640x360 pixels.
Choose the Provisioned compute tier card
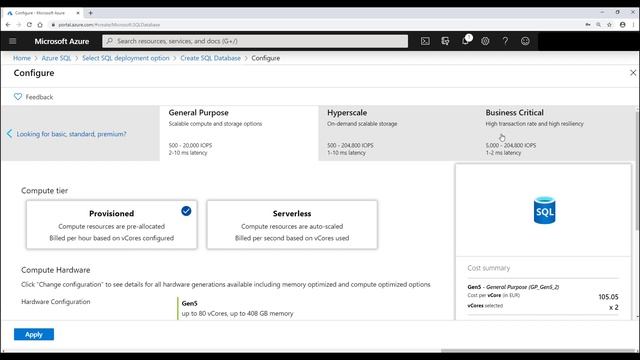click(x=111, y=224)
